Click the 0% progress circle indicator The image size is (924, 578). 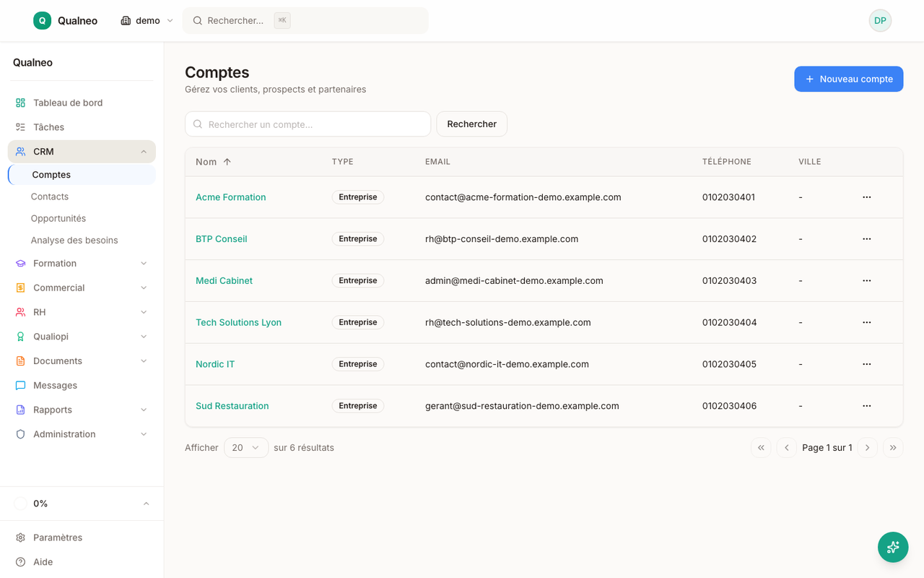[20, 504]
